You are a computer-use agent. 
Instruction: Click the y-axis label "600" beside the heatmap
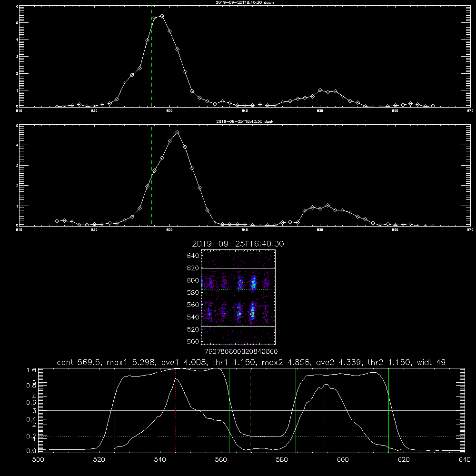pyautogui.click(x=193, y=280)
